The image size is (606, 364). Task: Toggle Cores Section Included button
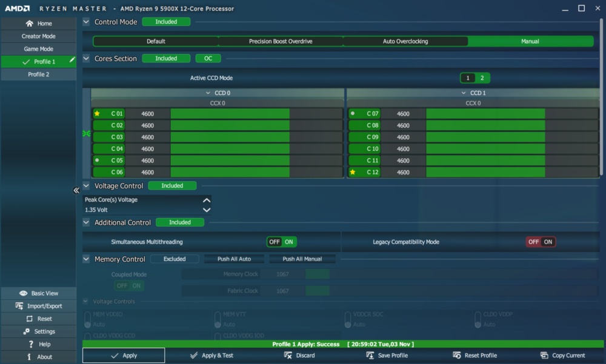(x=166, y=58)
